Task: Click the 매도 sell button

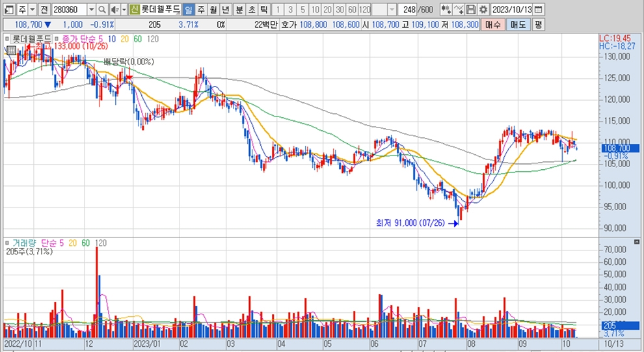Action: tap(518, 24)
